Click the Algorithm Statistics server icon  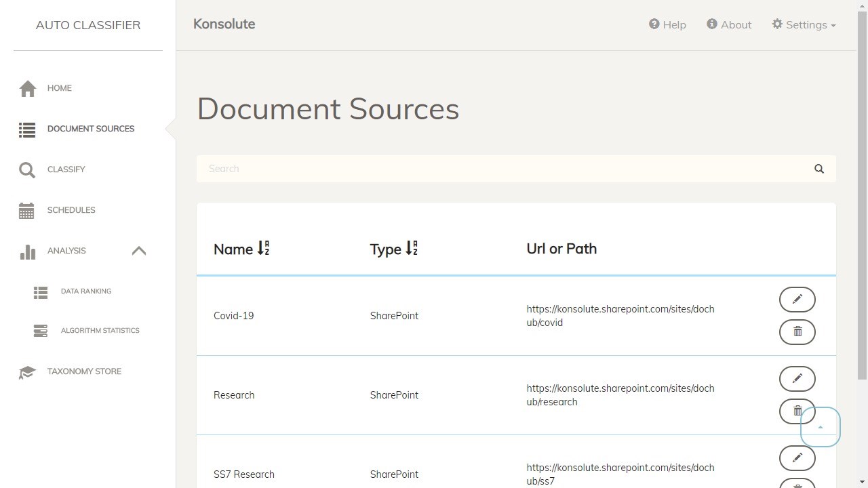41,331
